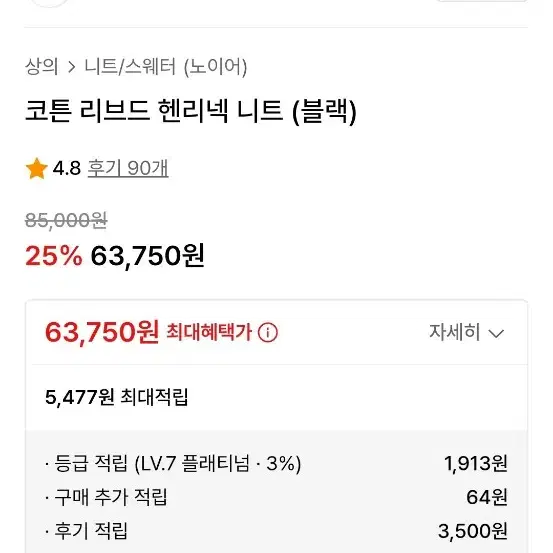The height and width of the screenshot is (553, 553).
Task: Open the 니트/스웨터 category breadcrumb
Action: pos(130,66)
